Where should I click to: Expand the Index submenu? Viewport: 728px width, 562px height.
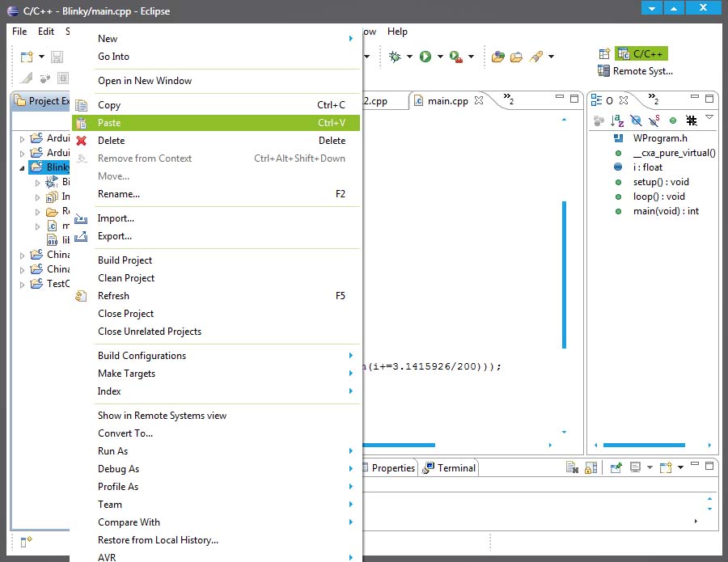[351, 391]
